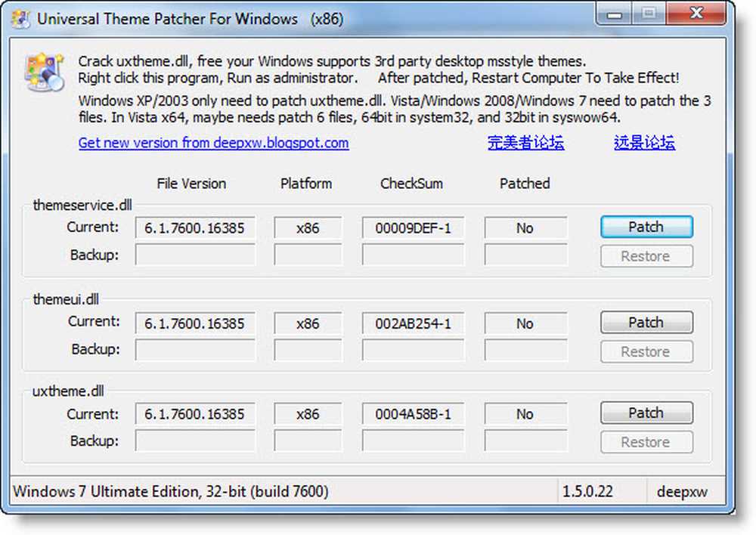The height and width of the screenshot is (535, 756).
Task: Patch the uxtheme.dll file
Action: pyautogui.click(x=646, y=413)
